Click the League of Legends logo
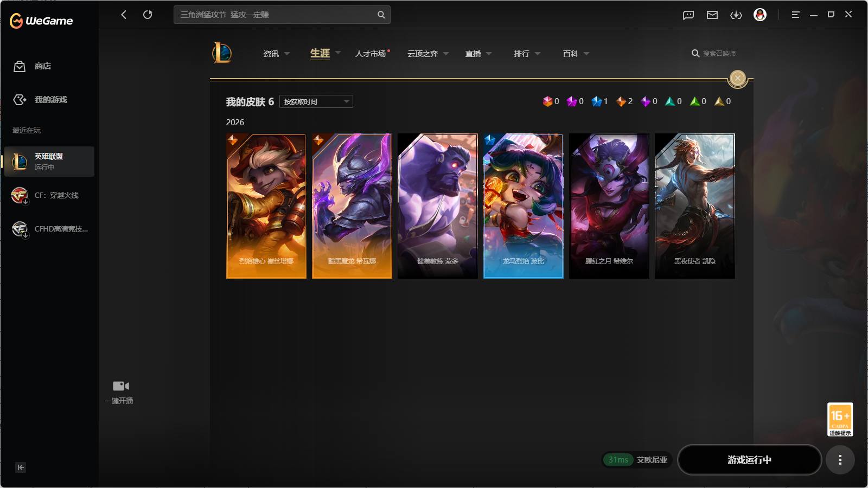This screenshot has height=488, width=868. pyautogui.click(x=222, y=53)
